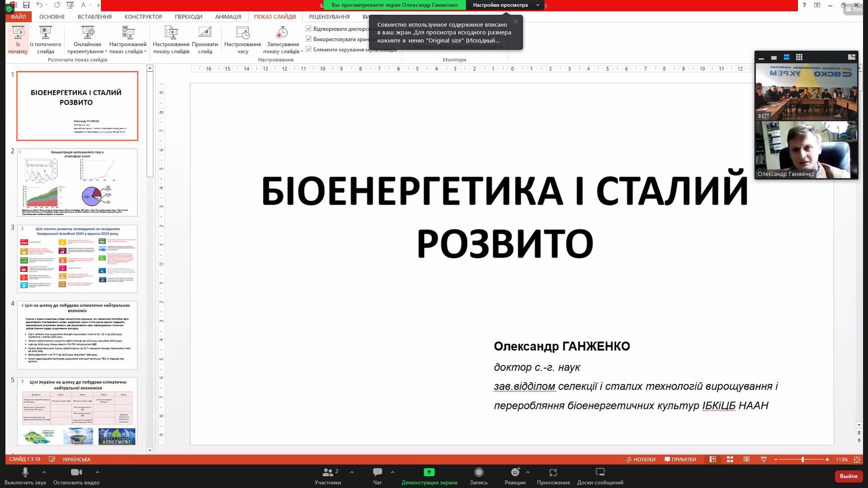Expand video options arrow beside Остановить видео

click(98, 472)
